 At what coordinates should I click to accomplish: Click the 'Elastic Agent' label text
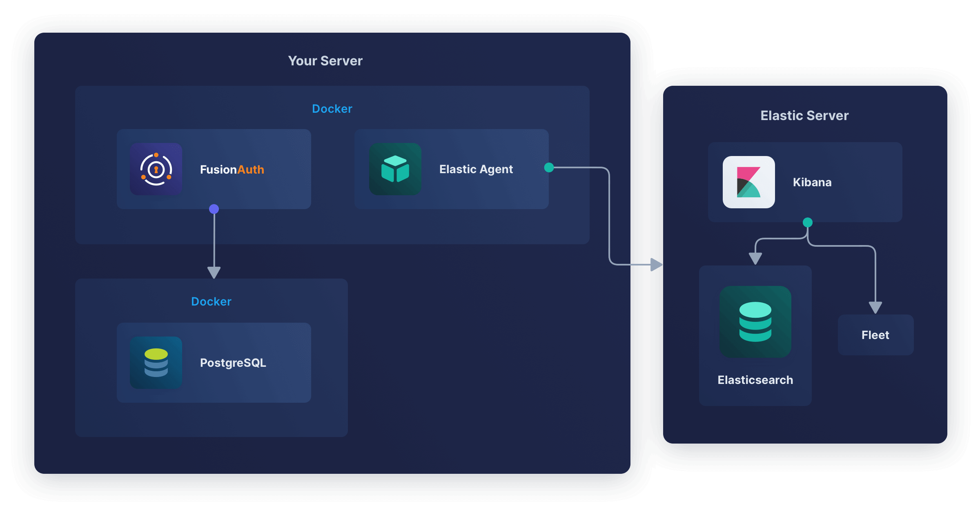click(476, 170)
